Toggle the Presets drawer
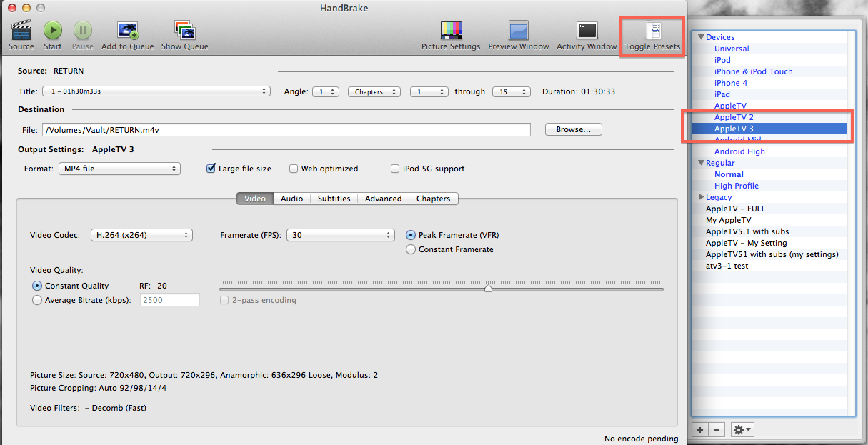Image resolution: width=868 pixels, height=445 pixels. (652, 31)
